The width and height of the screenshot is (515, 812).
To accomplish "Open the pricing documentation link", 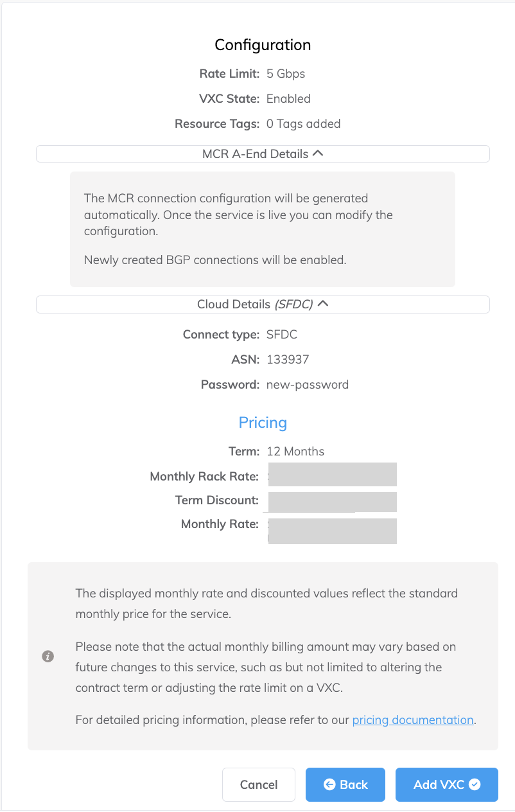I will click(x=412, y=719).
